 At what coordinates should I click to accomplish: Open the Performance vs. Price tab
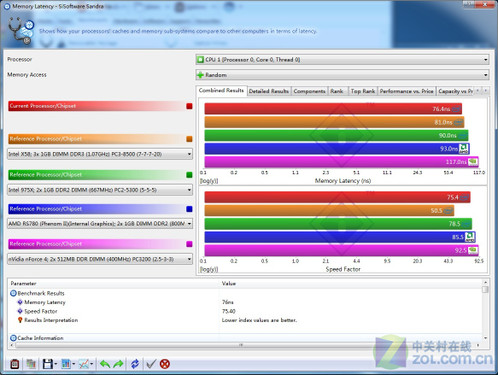pyautogui.click(x=407, y=91)
